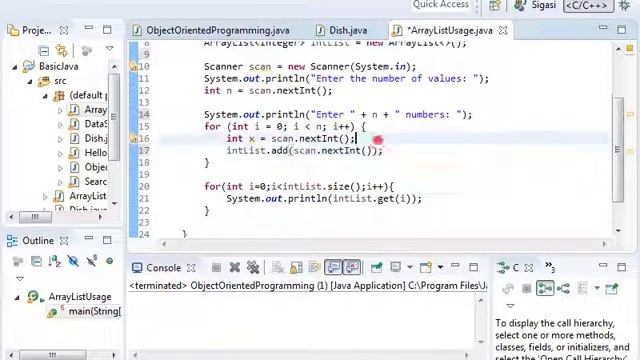
Task: Collapse all in Project Explorer
Action: tap(44, 51)
